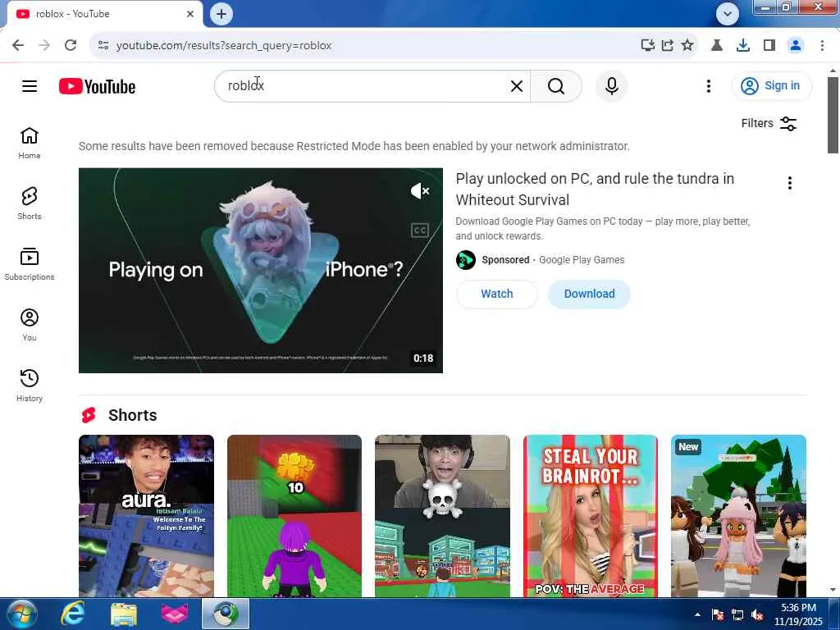Click the Action Center flag tray icon
Viewport: 840px width, 630px height.
point(718,615)
